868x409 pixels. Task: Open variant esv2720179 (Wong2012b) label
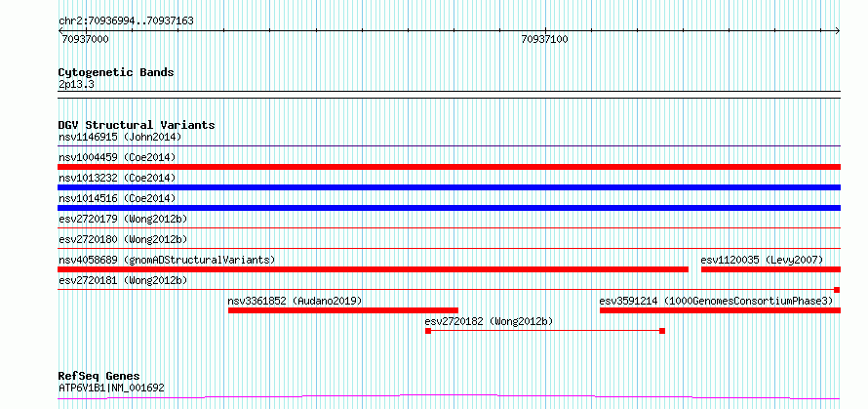coord(123,219)
